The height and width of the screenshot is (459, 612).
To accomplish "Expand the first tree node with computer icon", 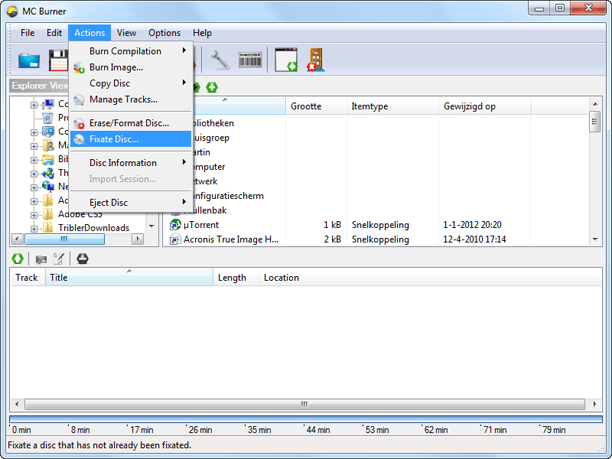I will 34,105.
